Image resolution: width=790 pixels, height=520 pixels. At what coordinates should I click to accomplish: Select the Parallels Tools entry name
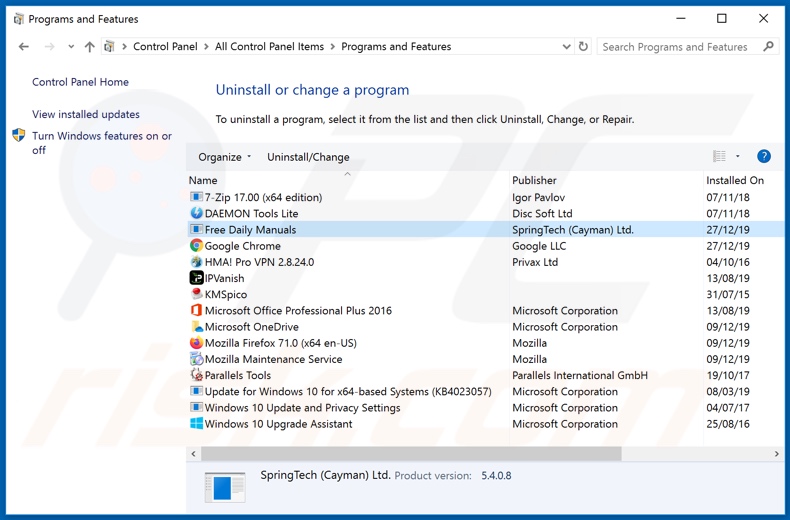click(x=237, y=375)
